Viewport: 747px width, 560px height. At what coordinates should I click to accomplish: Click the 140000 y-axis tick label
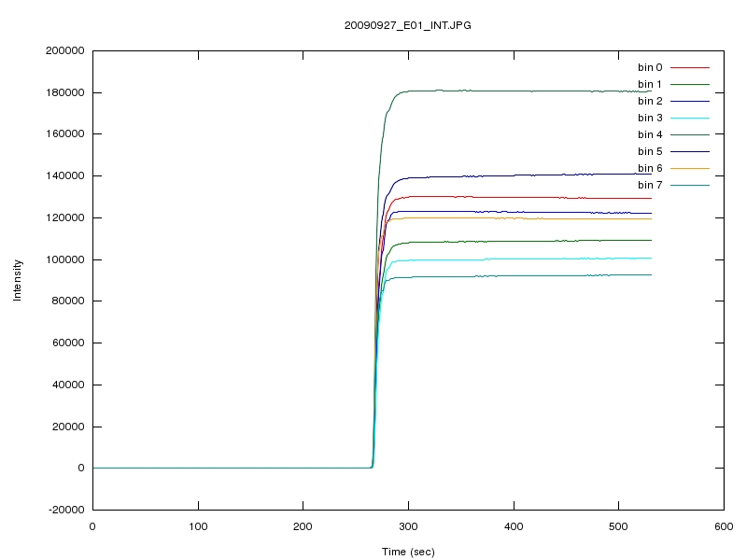click(64, 175)
